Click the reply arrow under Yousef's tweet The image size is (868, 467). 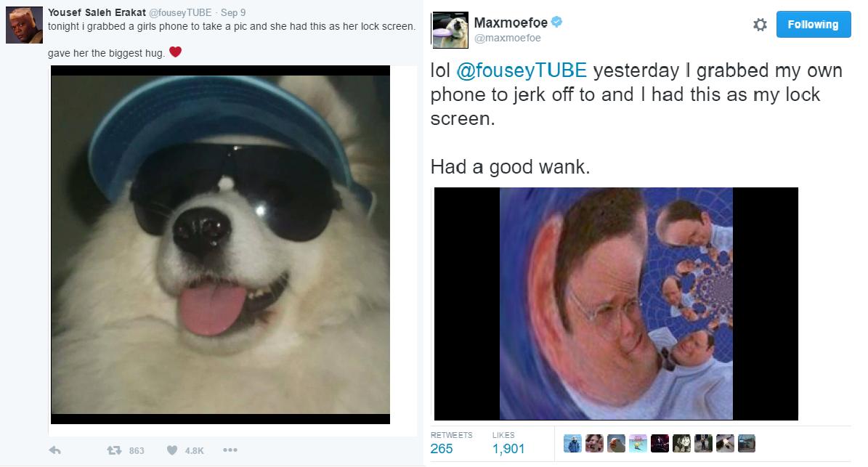(54, 450)
